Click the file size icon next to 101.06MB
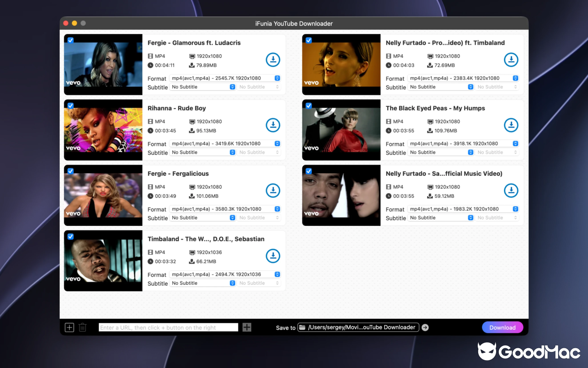Image resolution: width=588 pixels, height=368 pixels. pos(192,196)
